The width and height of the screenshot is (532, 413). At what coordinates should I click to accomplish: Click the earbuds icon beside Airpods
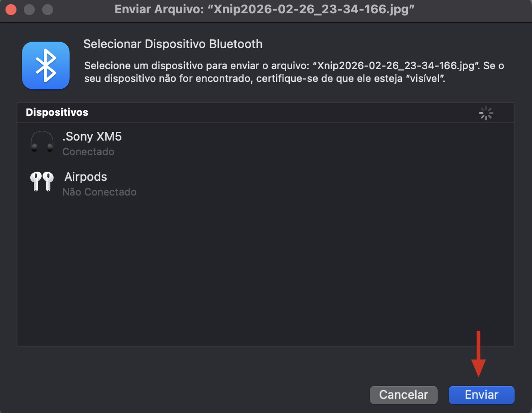[42, 183]
